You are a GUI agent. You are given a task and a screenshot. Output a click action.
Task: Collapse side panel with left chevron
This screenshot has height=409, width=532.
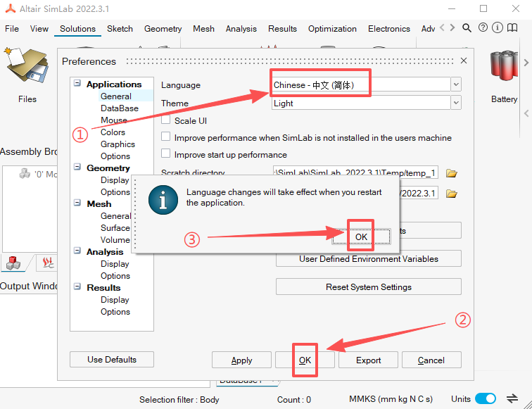click(x=526, y=113)
